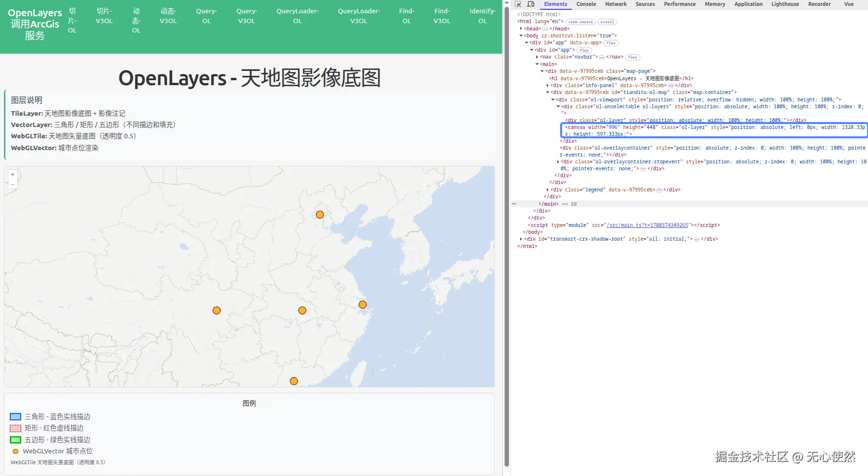Click the orange city marker near Beijing

click(320, 215)
